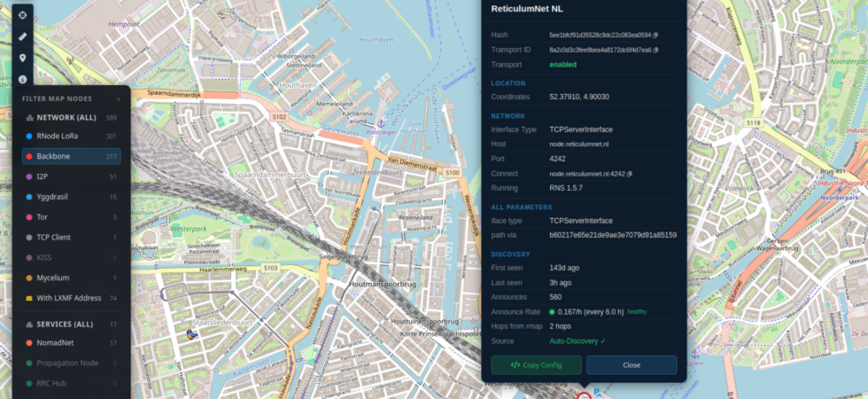Click the FILTER MAP NODES panel heading

point(57,99)
